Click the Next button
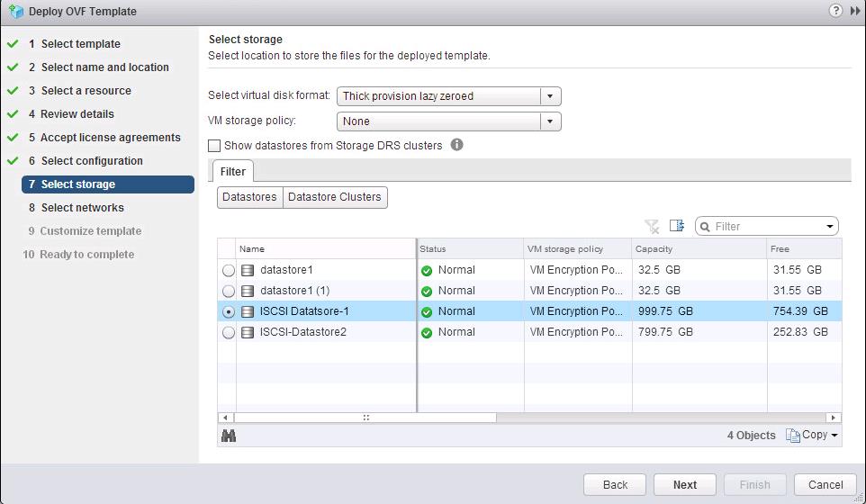This screenshot has width=866, height=504. point(684,484)
